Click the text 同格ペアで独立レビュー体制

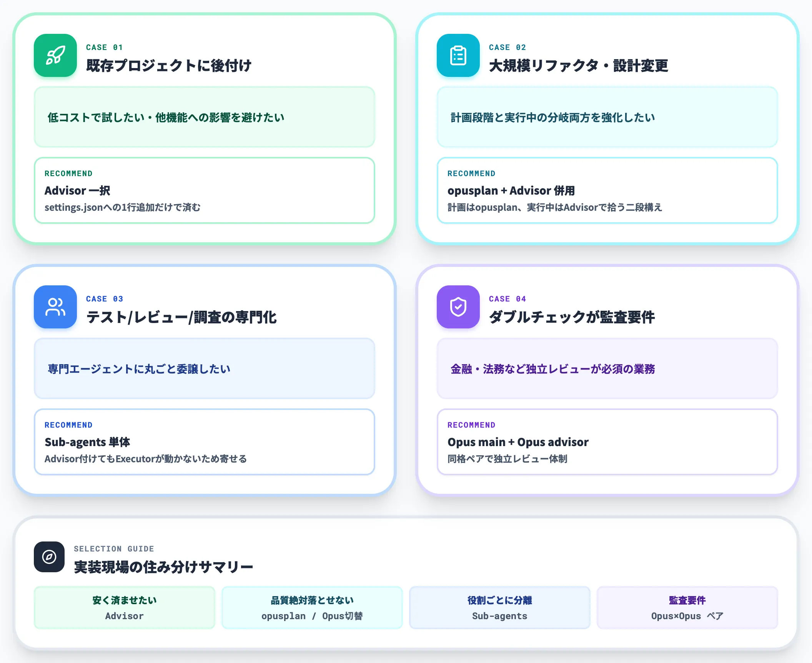(x=507, y=459)
